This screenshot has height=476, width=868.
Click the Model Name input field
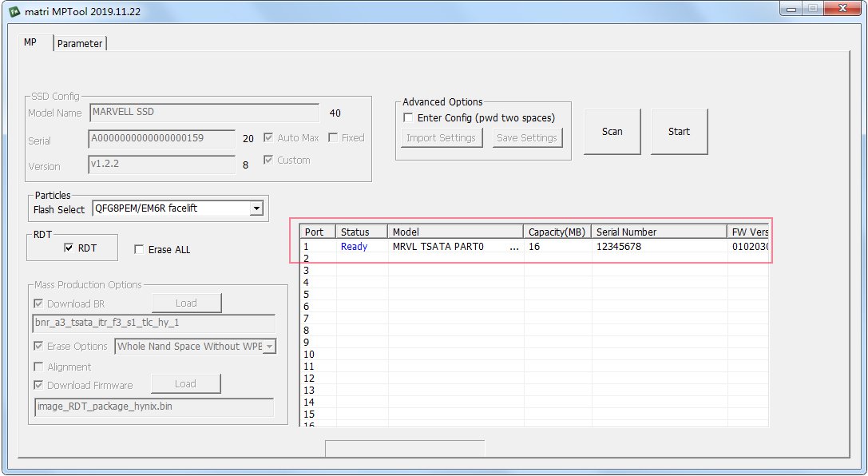point(204,113)
